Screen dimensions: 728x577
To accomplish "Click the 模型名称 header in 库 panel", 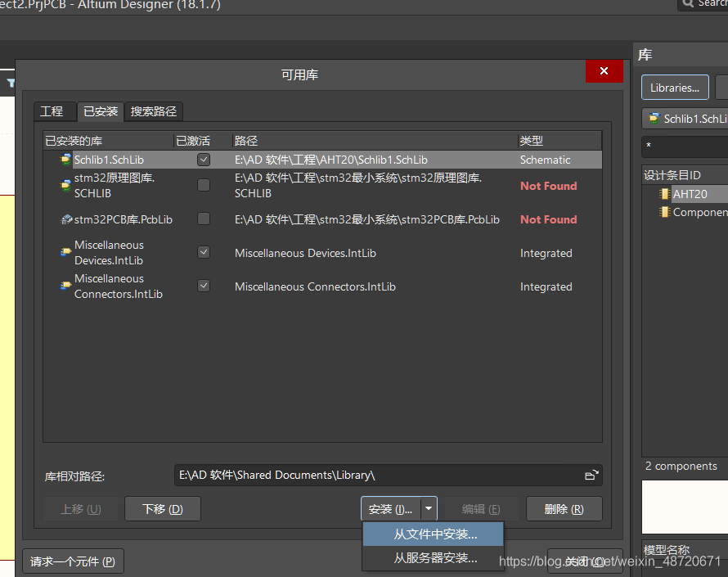I will pyautogui.click(x=667, y=551).
